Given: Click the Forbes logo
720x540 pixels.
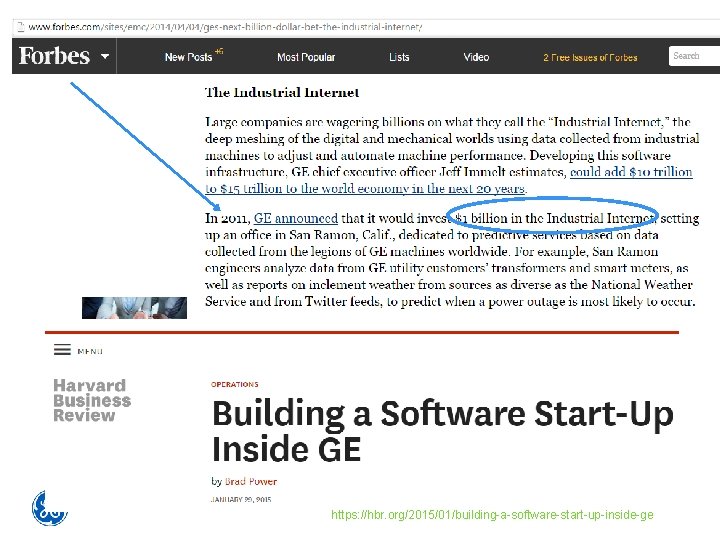Looking at the screenshot, I should 54,56.
